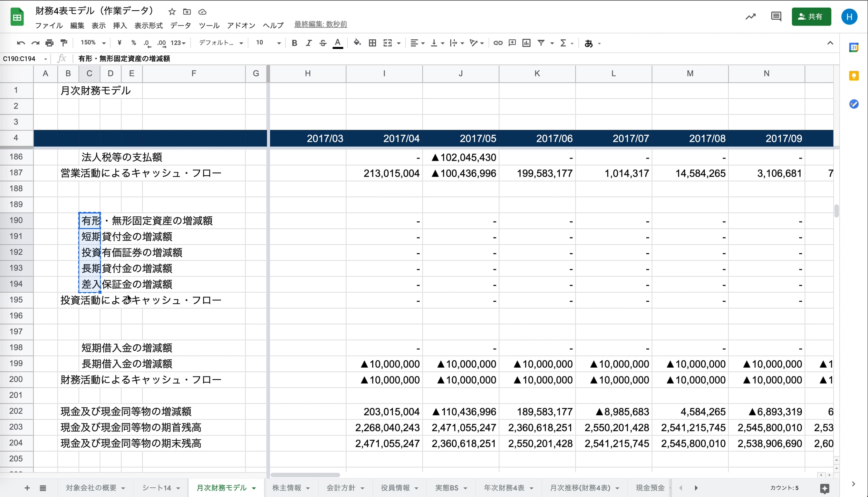868x497 pixels.
Task: Toggle italic formatting
Action: pos(308,43)
